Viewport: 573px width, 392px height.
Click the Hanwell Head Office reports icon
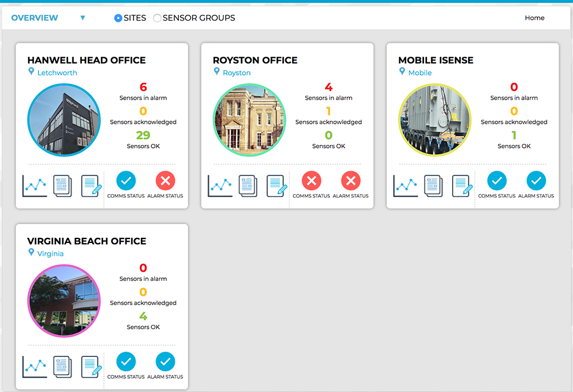62,186
